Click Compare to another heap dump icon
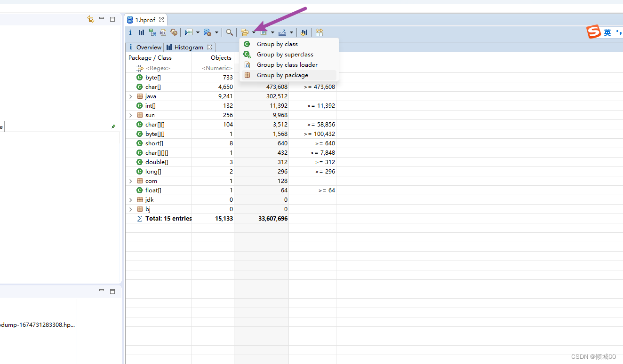Viewport: 623px width, 364px height. (x=304, y=32)
